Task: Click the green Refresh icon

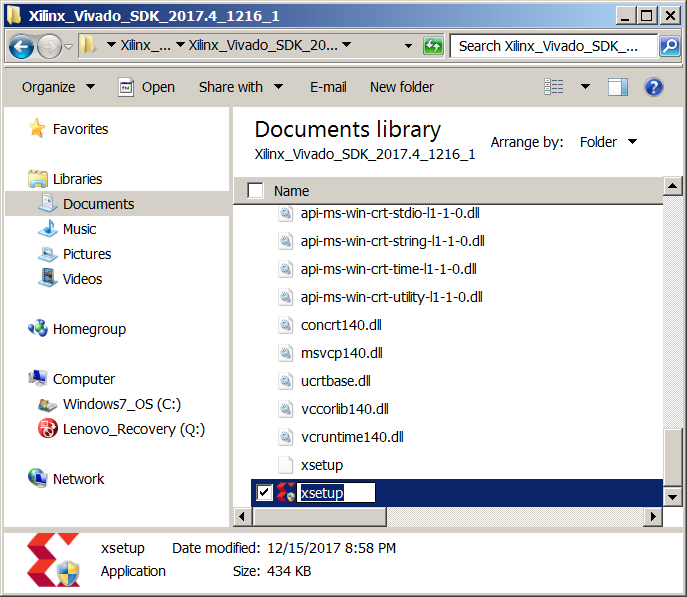Action: point(433,46)
